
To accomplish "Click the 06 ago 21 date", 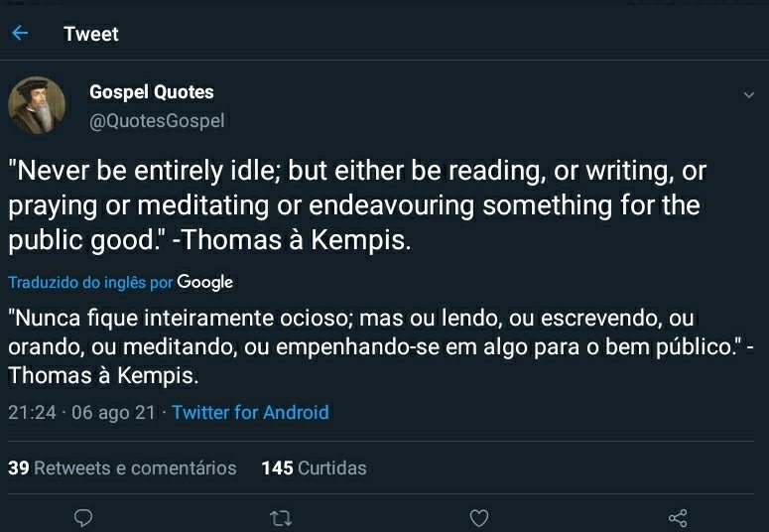I will pos(113,412).
